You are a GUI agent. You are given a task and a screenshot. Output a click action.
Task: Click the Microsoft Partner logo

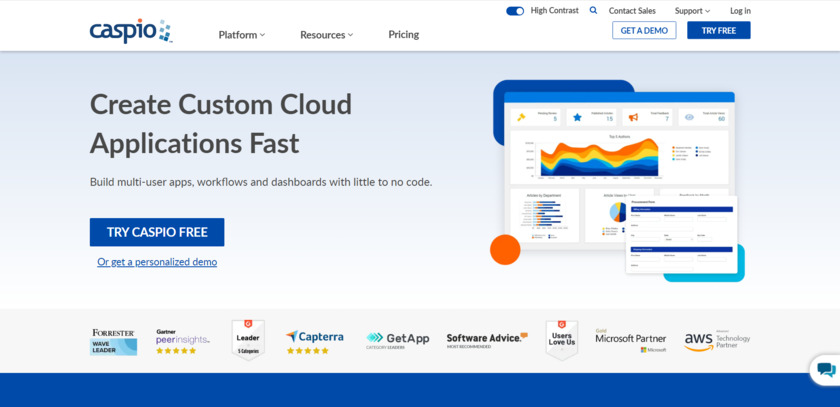(631, 342)
